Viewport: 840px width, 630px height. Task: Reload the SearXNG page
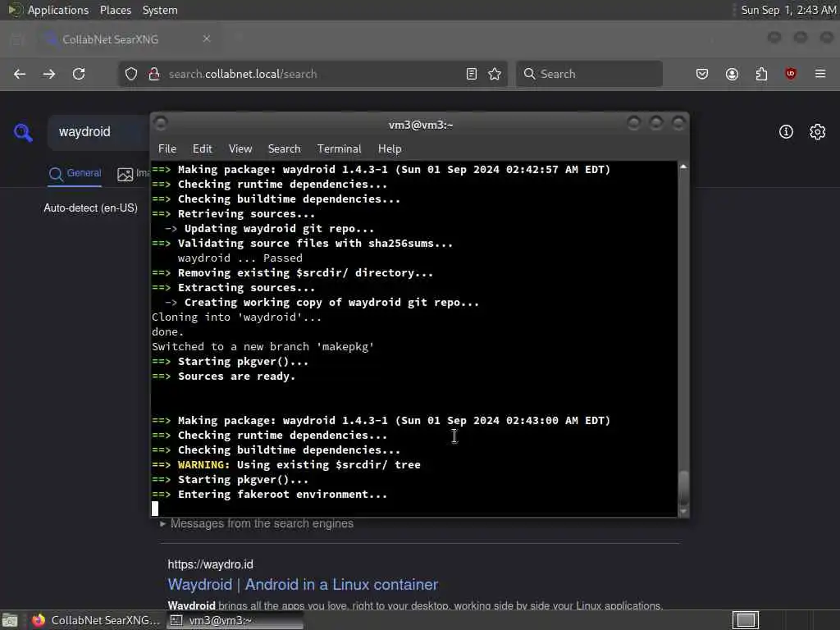pyautogui.click(x=79, y=74)
